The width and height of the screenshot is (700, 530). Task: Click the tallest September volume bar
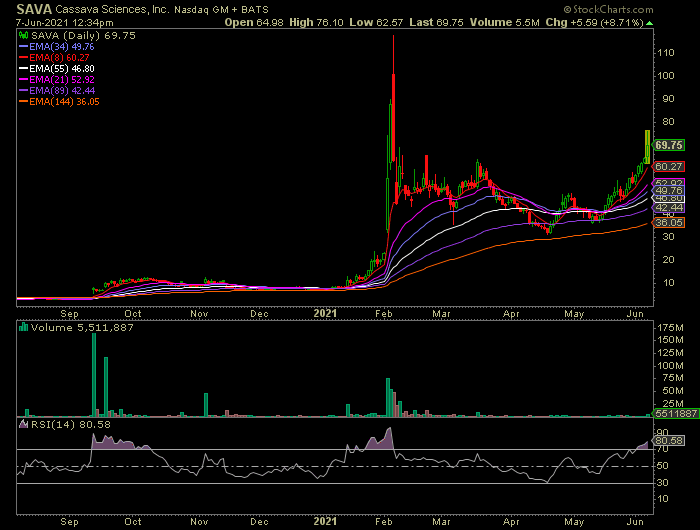click(x=94, y=375)
